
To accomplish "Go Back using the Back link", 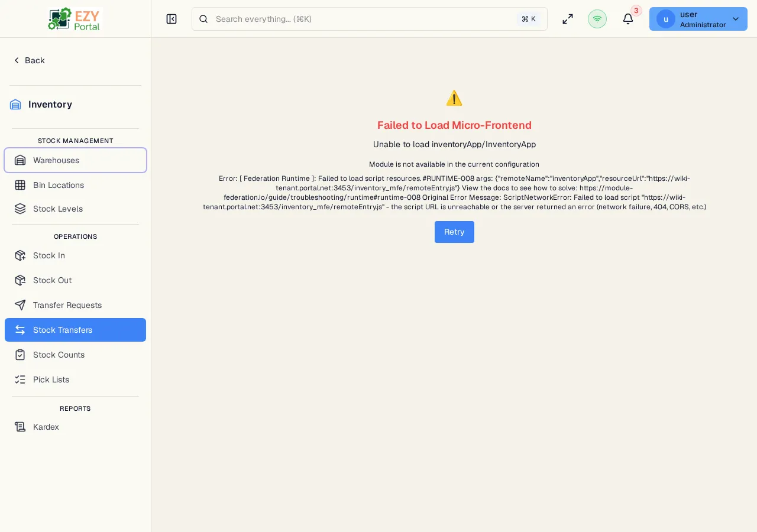I will [x=29, y=60].
